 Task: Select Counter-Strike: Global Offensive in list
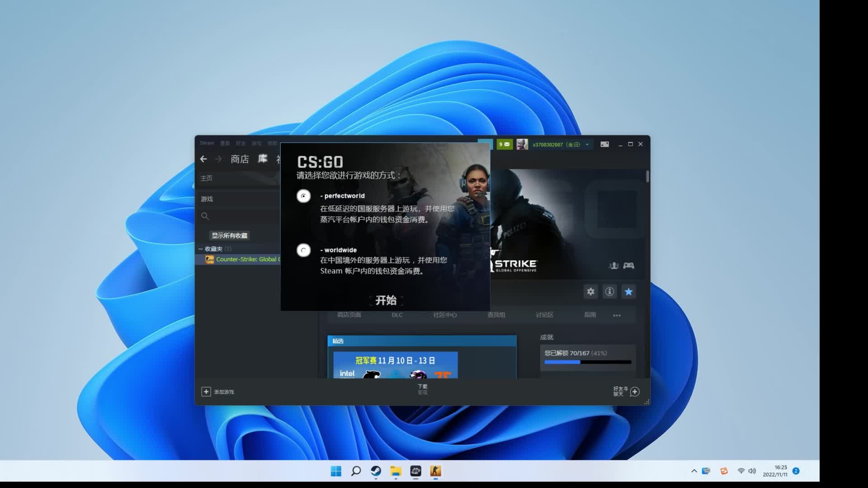248,259
